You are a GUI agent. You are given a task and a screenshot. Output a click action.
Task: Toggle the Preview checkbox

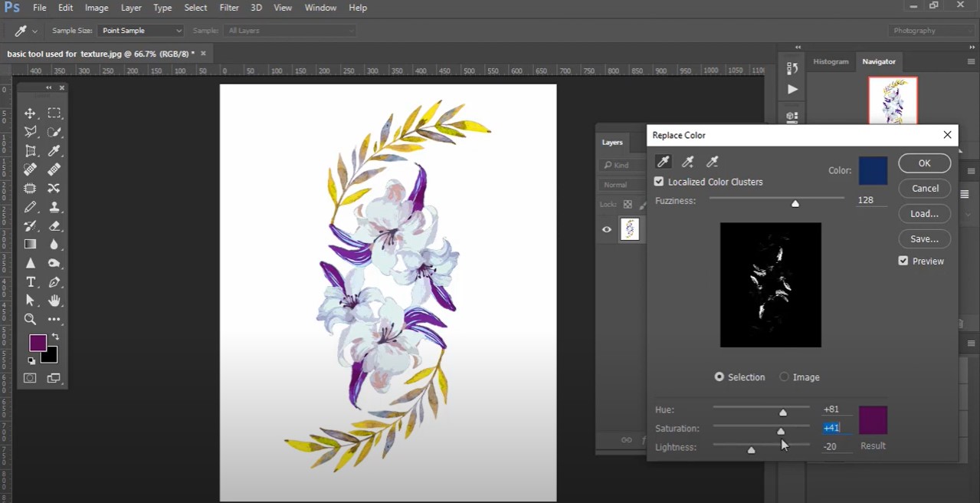(903, 261)
